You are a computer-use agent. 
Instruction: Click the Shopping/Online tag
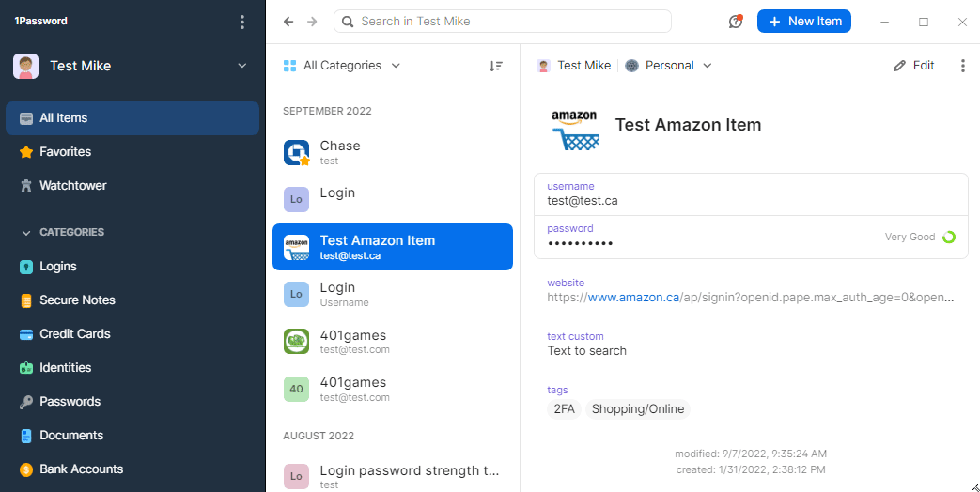(x=637, y=409)
